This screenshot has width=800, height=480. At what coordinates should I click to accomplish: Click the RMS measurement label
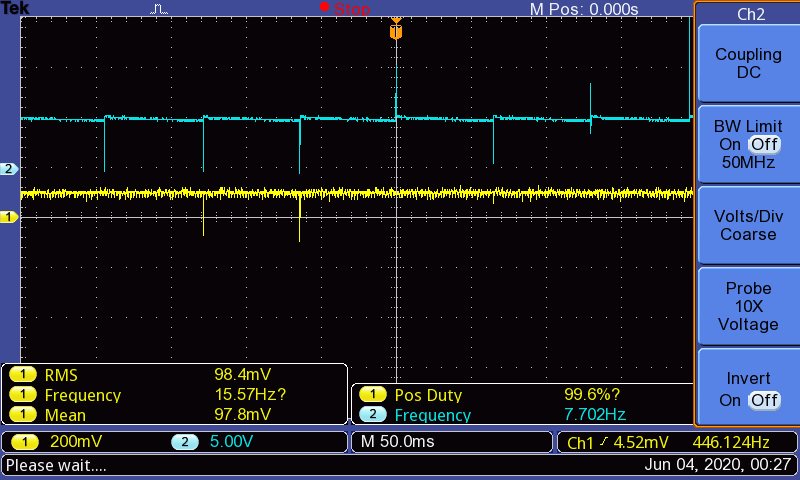[x=61, y=375]
